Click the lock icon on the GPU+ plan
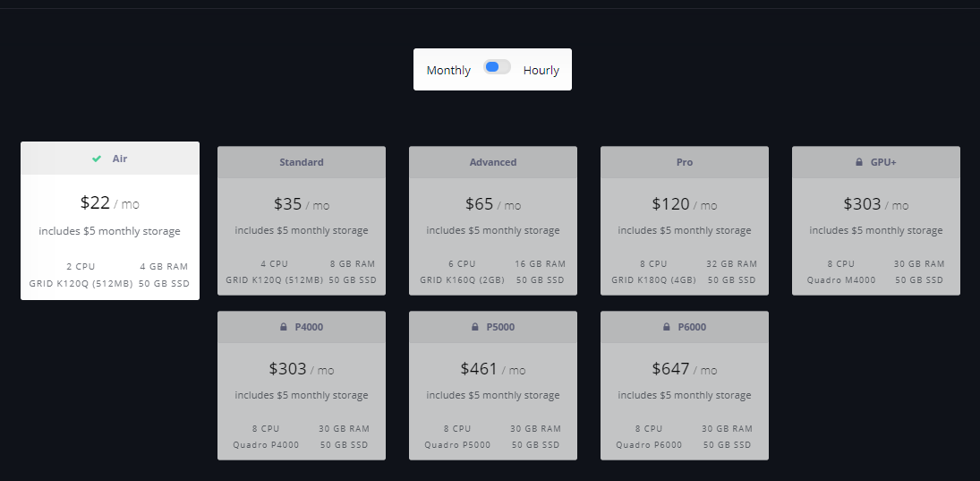Image resolution: width=980 pixels, height=481 pixels. pos(860,162)
